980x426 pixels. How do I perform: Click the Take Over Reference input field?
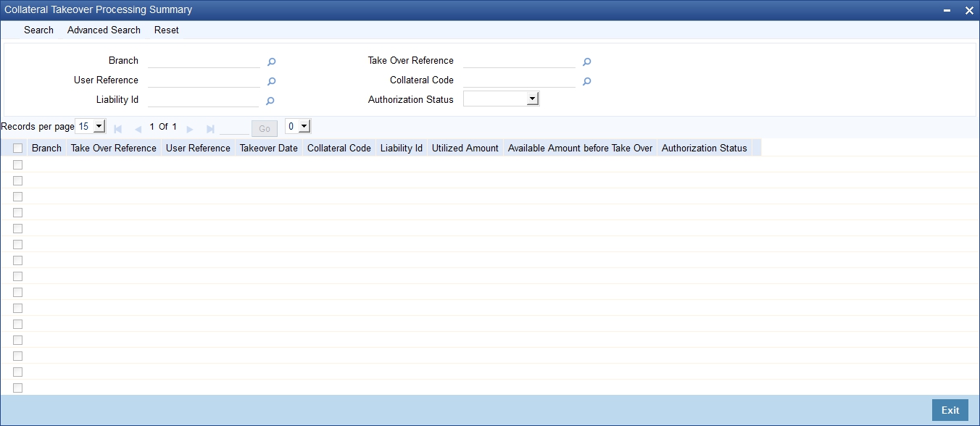pos(519,61)
